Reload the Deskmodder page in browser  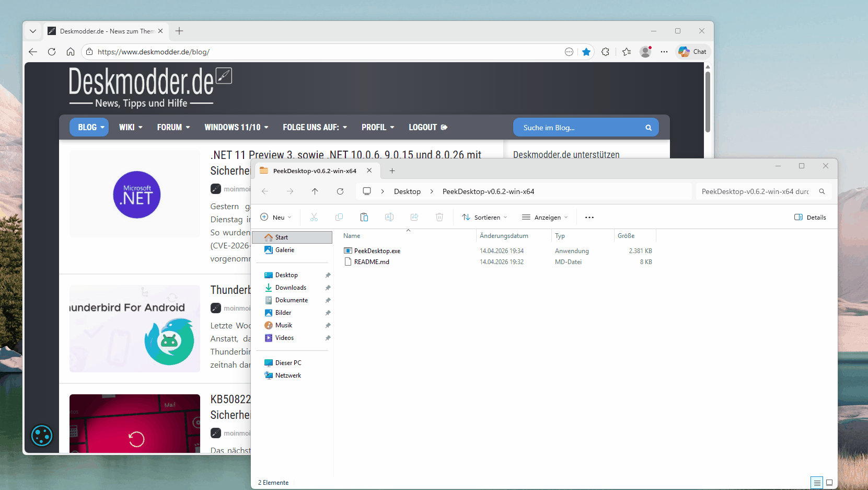tap(52, 52)
